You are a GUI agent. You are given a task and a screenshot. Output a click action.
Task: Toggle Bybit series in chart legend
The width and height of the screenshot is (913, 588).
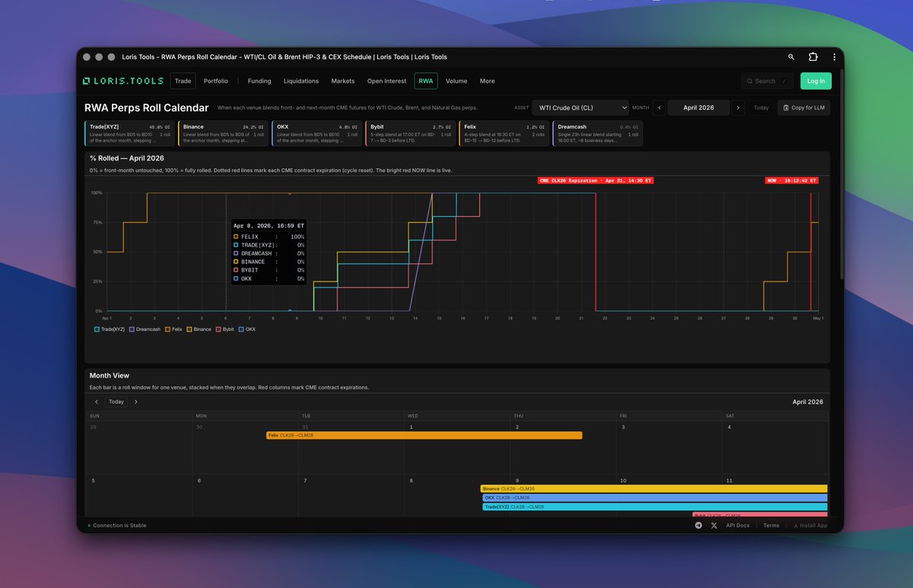225,329
